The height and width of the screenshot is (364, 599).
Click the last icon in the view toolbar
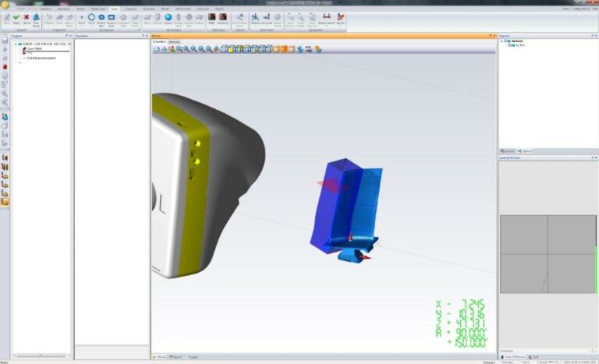[x=317, y=49]
